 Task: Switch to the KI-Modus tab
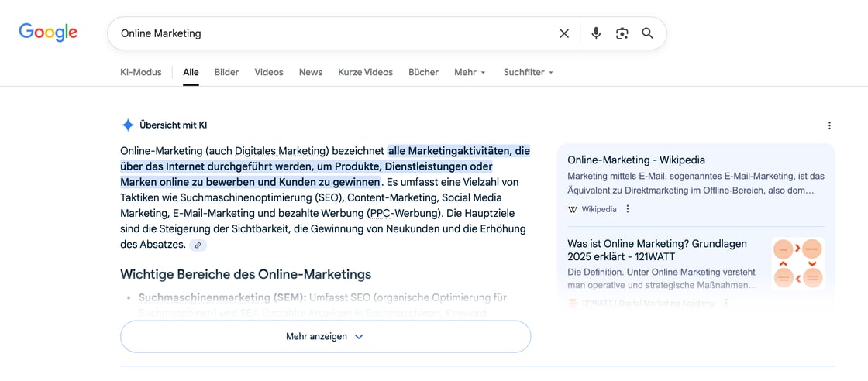click(x=141, y=72)
